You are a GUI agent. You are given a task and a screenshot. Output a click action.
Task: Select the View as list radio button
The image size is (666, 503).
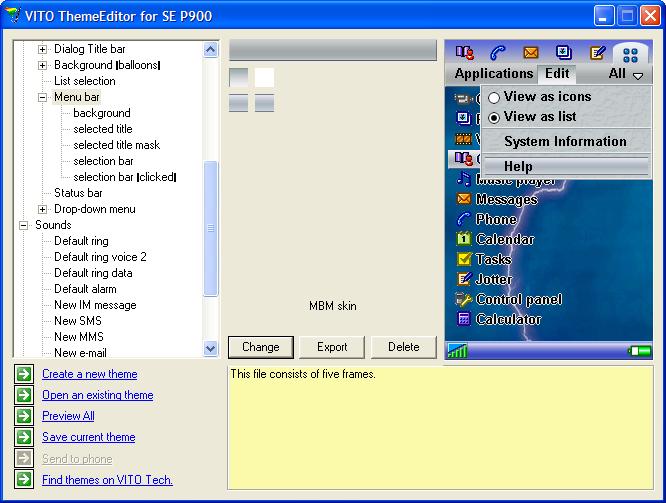pyautogui.click(x=494, y=118)
